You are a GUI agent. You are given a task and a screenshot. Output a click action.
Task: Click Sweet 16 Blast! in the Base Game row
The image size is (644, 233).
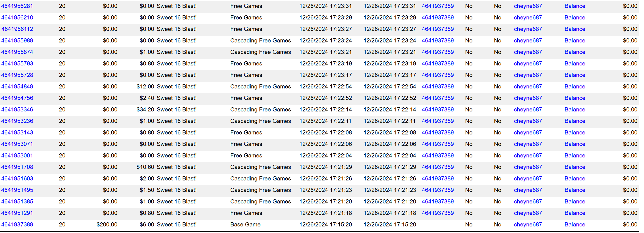(177, 225)
